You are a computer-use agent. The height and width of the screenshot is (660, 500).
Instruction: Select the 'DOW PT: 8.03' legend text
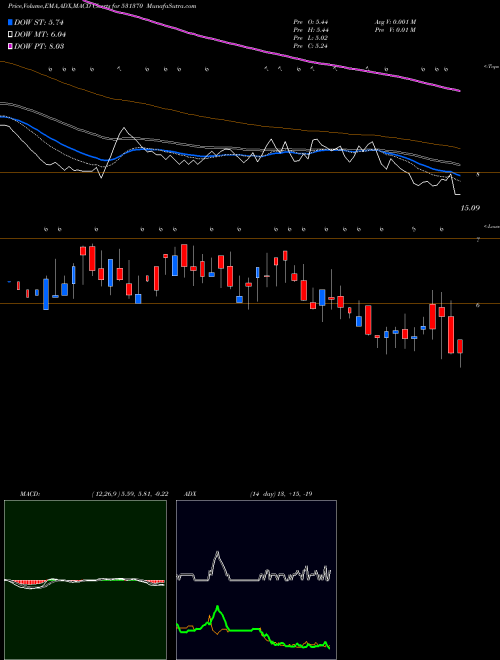click(39, 46)
